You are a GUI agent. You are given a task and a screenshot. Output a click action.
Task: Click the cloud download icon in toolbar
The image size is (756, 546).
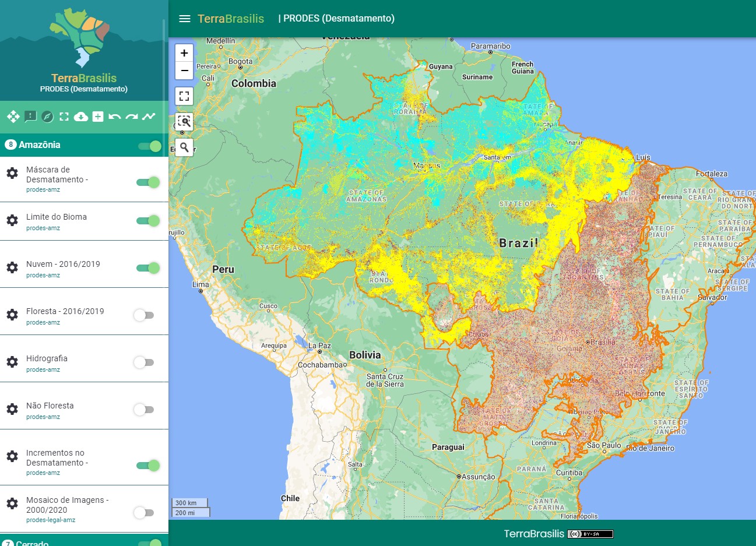pyautogui.click(x=81, y=117)
